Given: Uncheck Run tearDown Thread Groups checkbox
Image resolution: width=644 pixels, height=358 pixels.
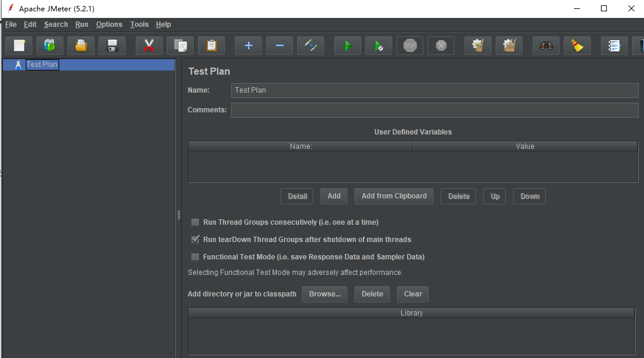Looking at the screenshot, I should coord(196,239).
